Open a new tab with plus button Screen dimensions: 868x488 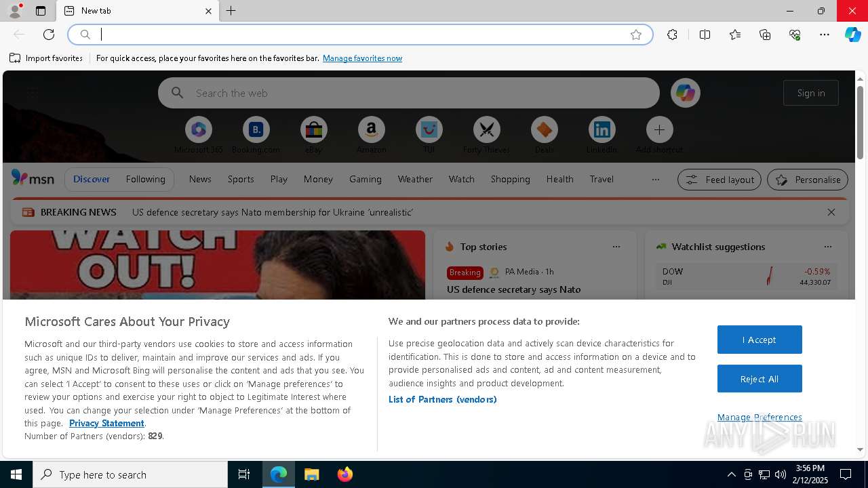pos(231,11)
